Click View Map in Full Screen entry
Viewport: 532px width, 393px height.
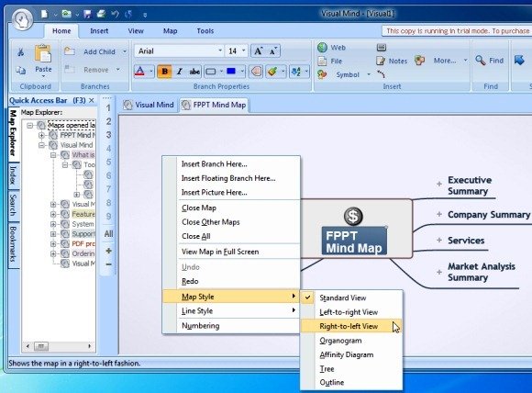pyautogui.click(x=231, y=252)
